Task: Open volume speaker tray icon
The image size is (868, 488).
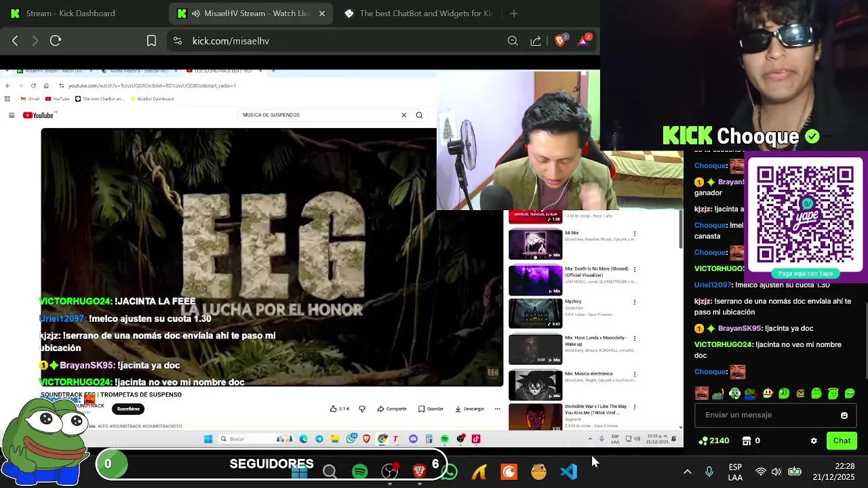Action: coord(776,472)
